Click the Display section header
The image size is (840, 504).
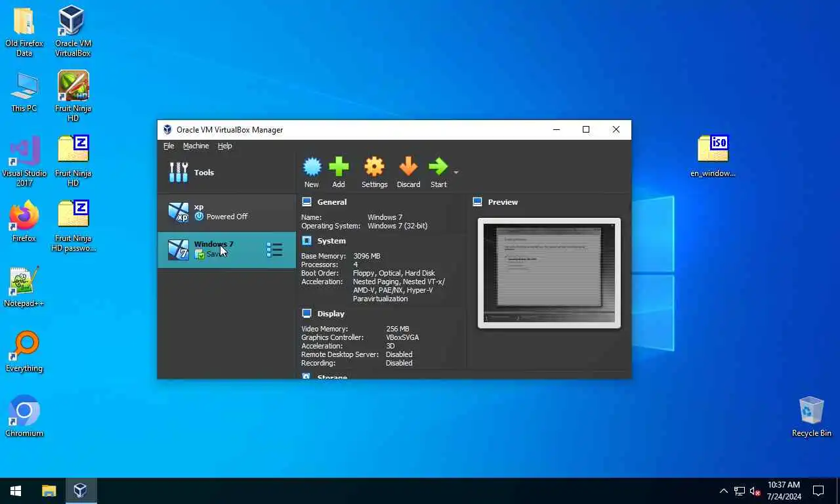(331, 314)
